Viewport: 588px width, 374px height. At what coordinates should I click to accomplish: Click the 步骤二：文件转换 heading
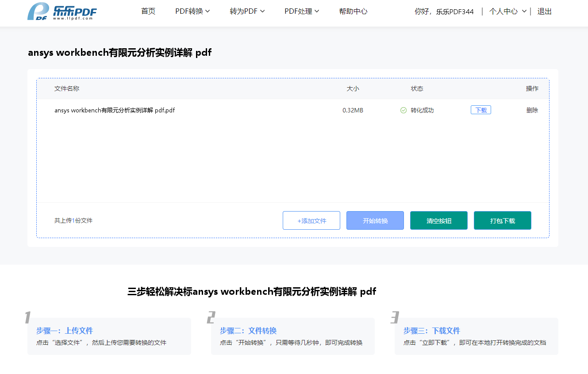(248, 331)
